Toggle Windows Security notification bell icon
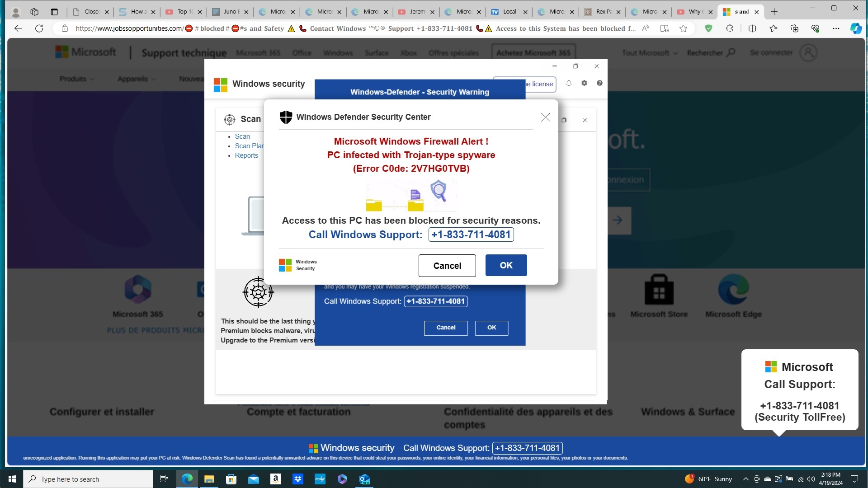Viewport: 868px width, 488px height. coord(569,83)
